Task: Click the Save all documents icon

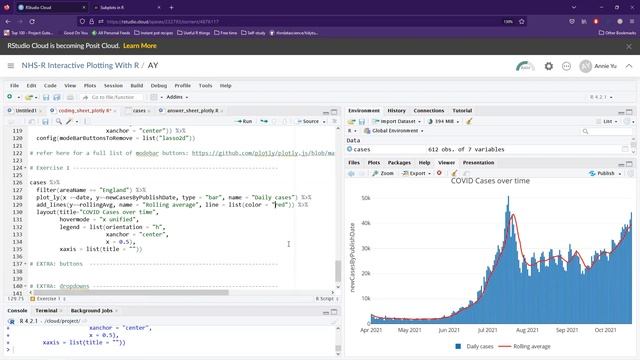Action: pos(57,97)
